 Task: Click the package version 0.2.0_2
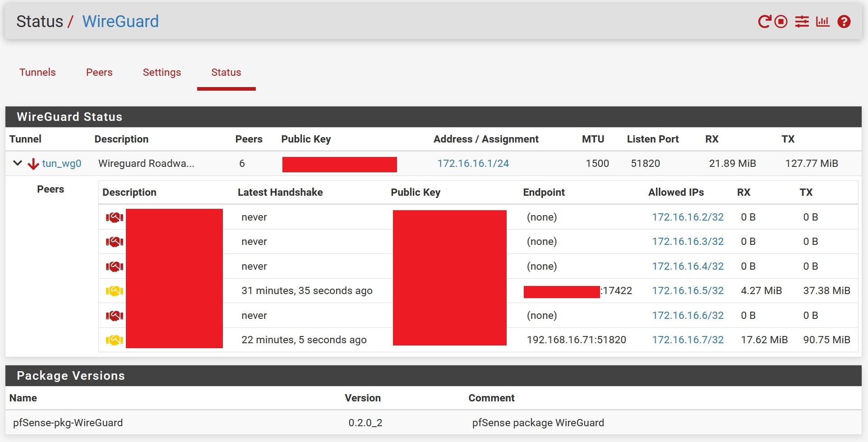[365, 423]
